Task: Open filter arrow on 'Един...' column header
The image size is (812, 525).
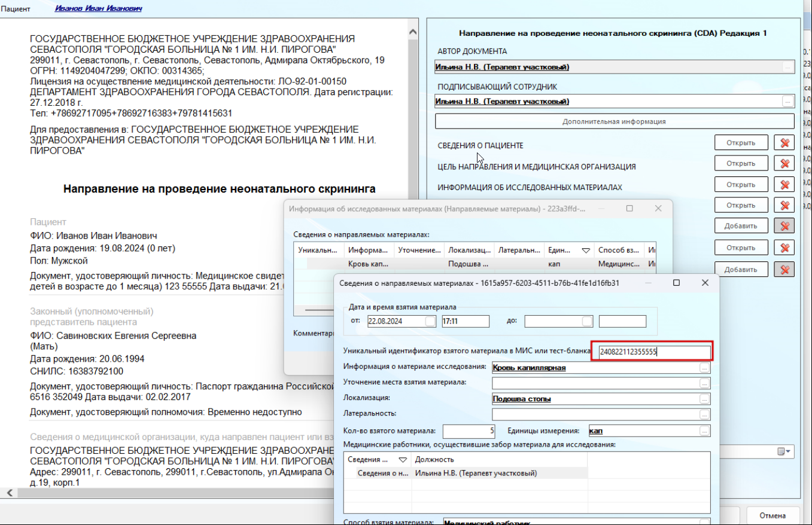Action: pos(586,251)
